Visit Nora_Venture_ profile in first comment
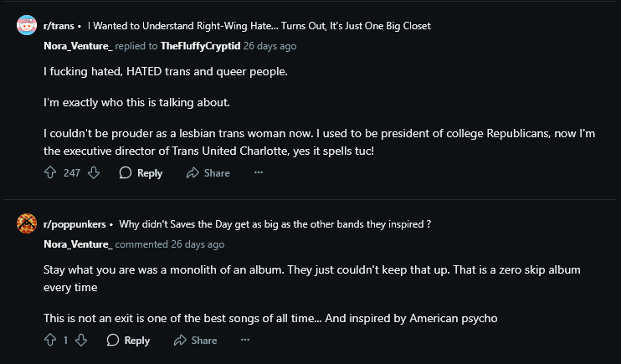Viewport: 621px width, 364px height. (78, 46)
